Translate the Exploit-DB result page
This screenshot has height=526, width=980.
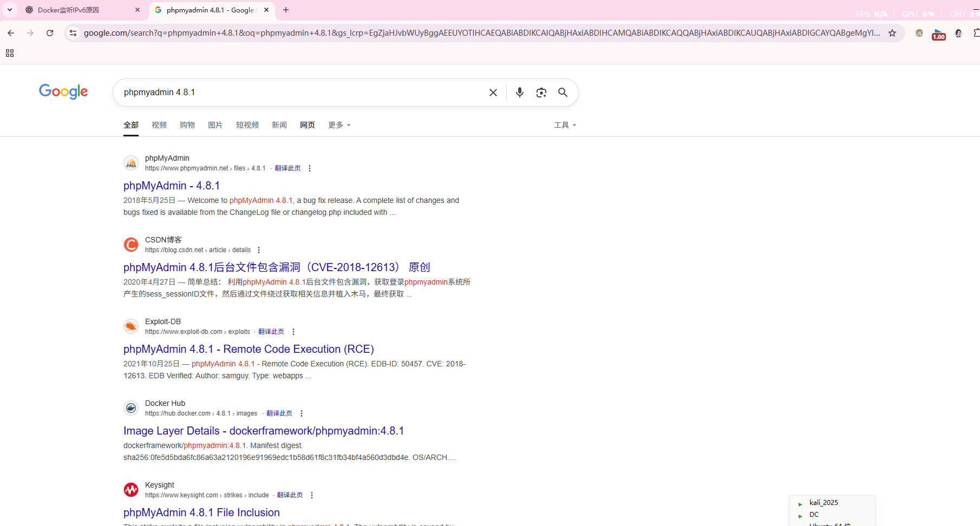(271, 332)
